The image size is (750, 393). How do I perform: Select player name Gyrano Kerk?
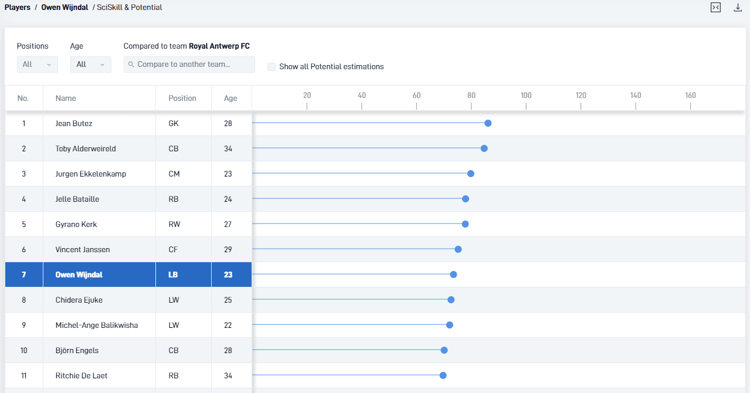[76, 224]
